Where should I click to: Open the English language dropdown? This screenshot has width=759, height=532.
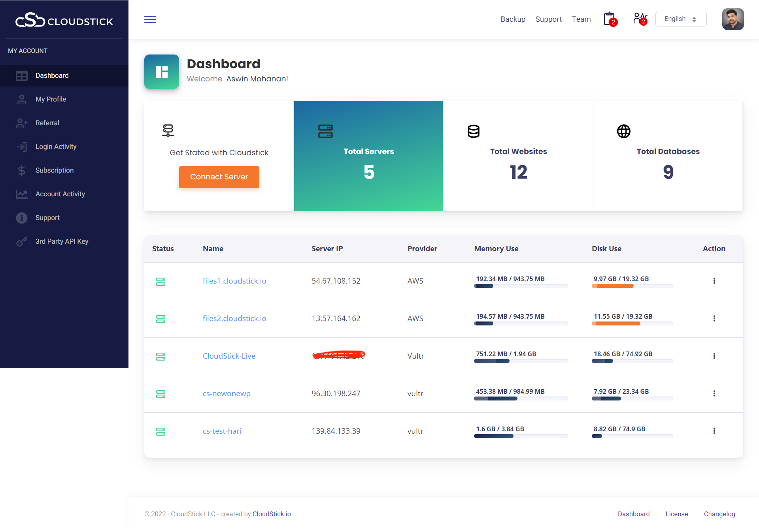coord(681,19)
